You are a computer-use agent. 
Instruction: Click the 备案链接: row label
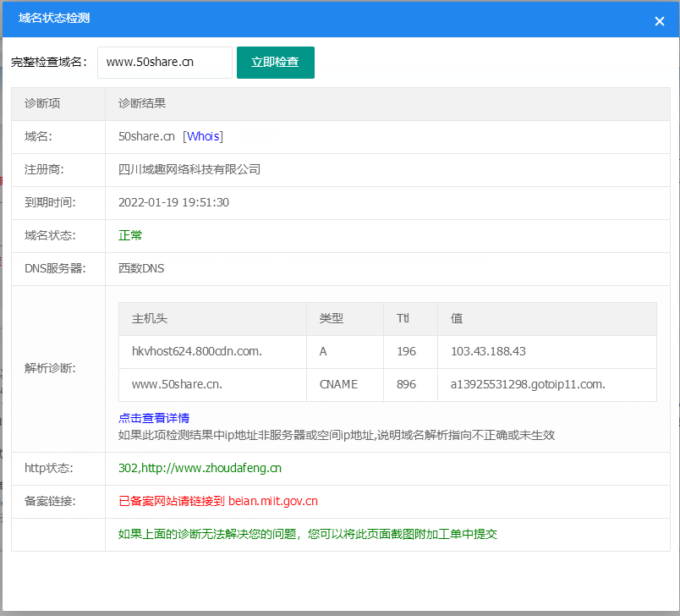point(50,502)
